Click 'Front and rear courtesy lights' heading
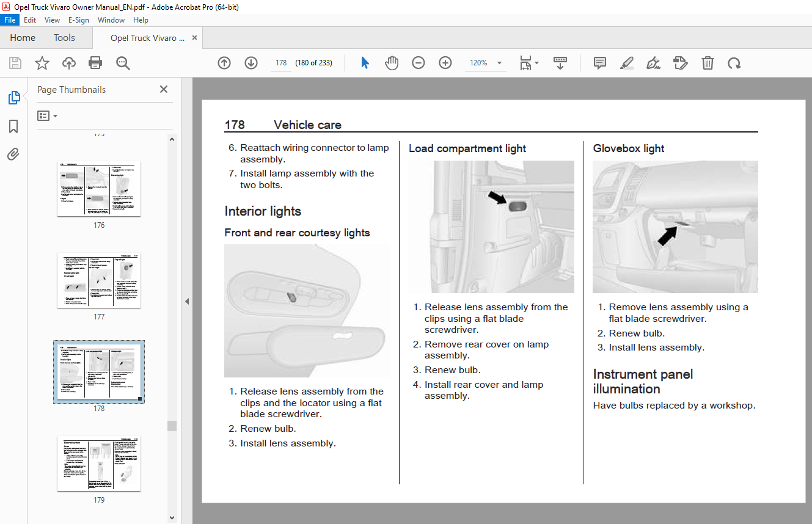This screenshot has width=812, height=524. (297, 233)
